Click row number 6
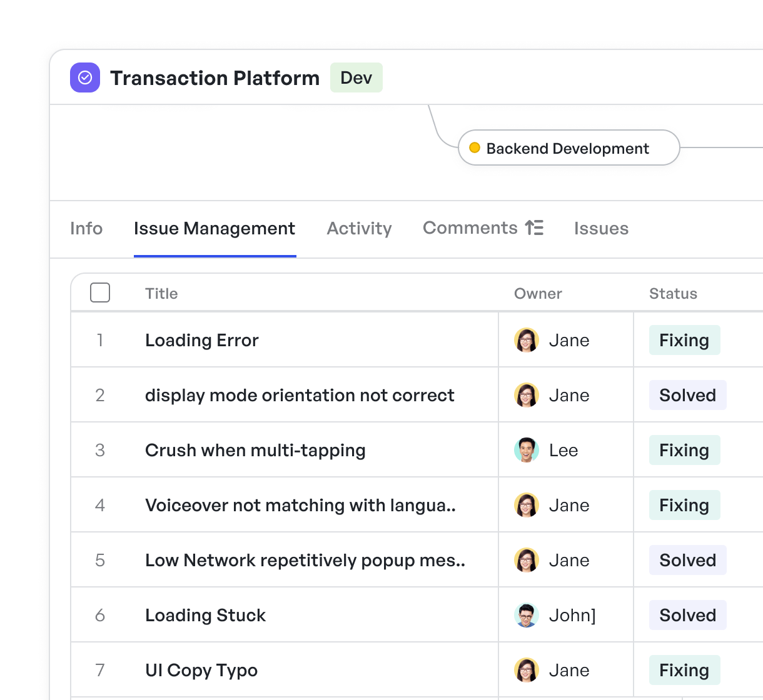 [100, 615]
